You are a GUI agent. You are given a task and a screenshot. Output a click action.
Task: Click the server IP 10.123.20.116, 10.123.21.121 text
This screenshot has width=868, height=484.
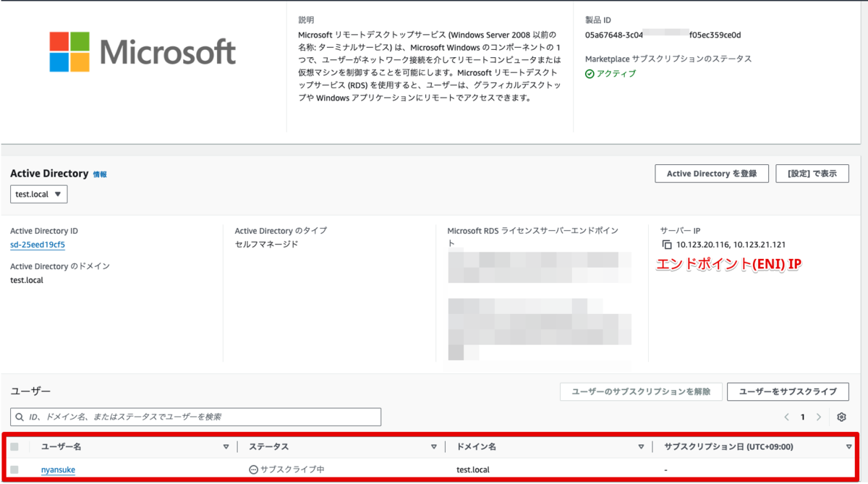731,245
